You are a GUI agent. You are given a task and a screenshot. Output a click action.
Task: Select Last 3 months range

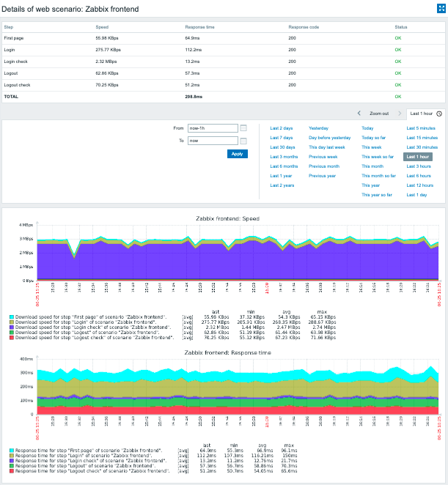coord(284,157)
